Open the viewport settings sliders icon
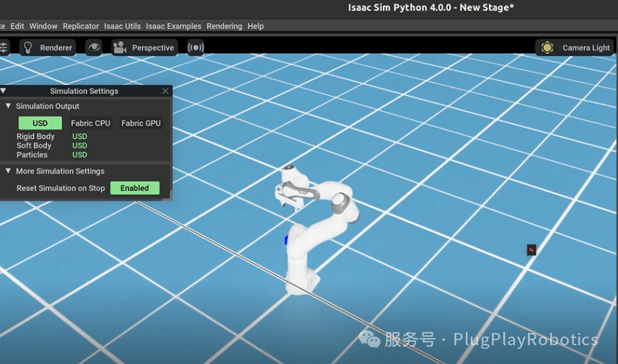The height and width of the screenshot is (364, 618). [4, 48]
